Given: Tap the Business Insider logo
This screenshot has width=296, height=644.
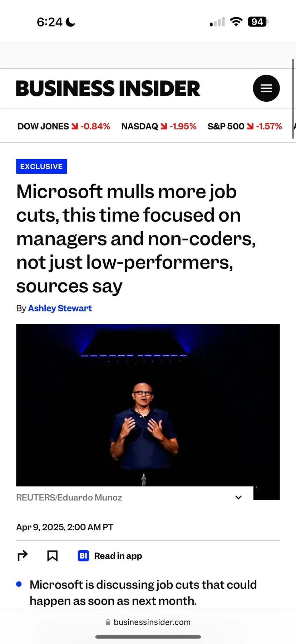Looking at the screenshot, I should click(x=108, y=88).
